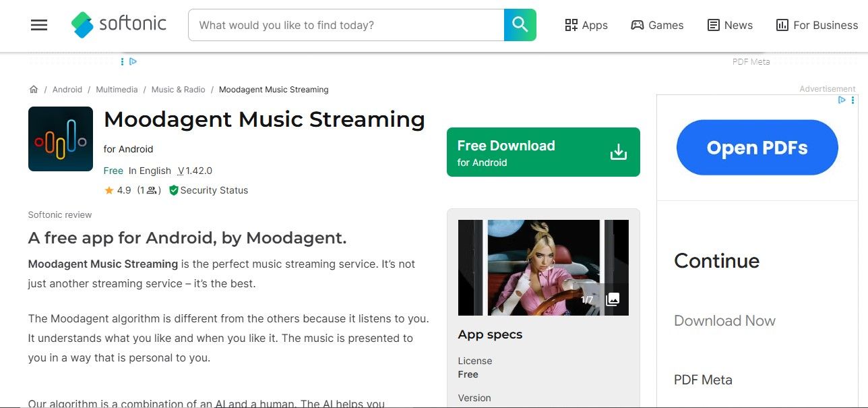Click the Security Status shield
This screenshot has width=868, height=408.
point(173,191)
